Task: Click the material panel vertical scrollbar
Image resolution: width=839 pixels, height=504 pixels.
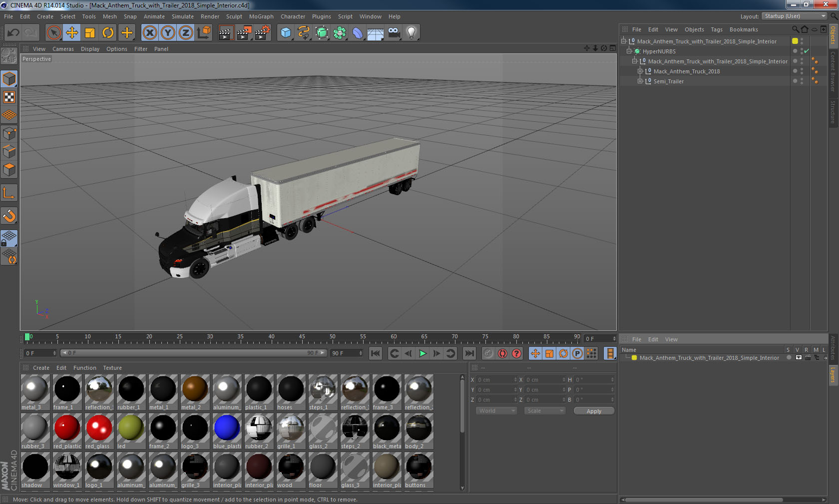Action: click(462, 432)
